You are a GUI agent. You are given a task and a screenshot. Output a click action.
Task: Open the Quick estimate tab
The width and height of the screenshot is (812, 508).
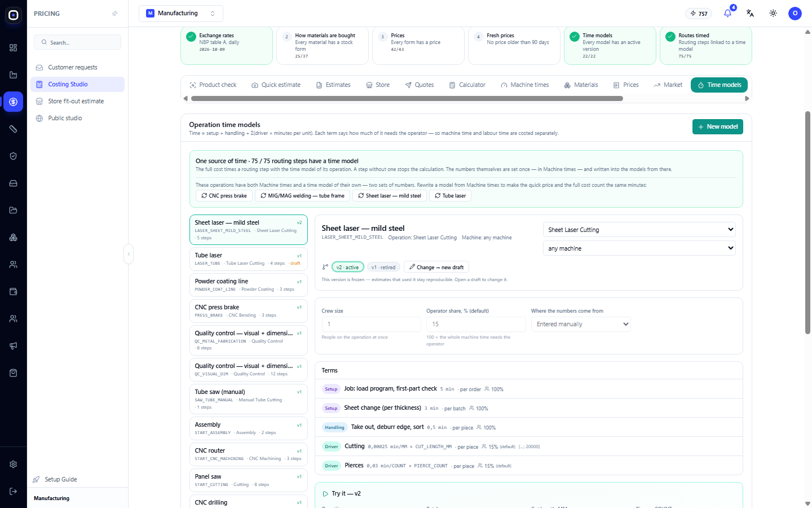click(x=276, y=85)
